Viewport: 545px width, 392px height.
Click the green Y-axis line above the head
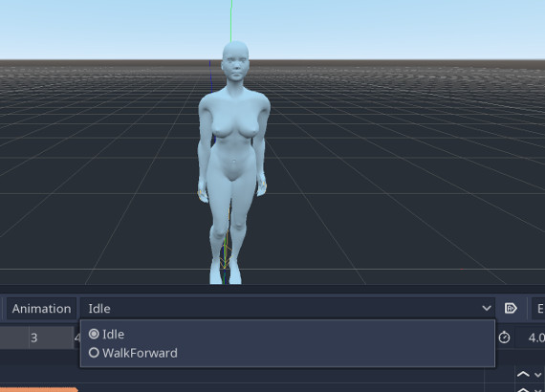(231, 21)
